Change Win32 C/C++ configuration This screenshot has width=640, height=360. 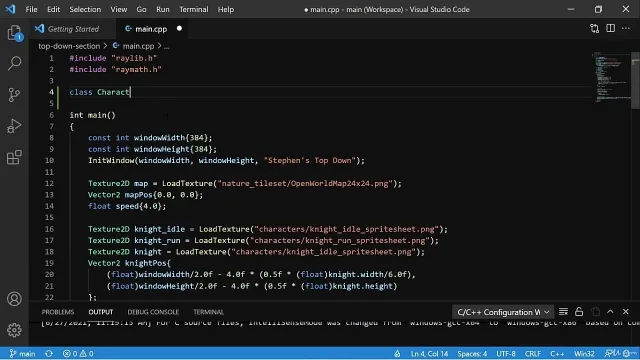click(x=584, y=353)
